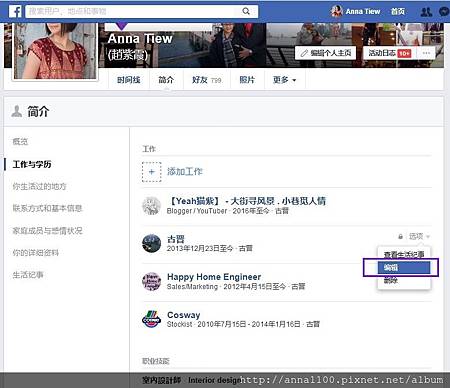Click the Happy Home Engineer page icon

pyautogui.click(x=152, y=281)
